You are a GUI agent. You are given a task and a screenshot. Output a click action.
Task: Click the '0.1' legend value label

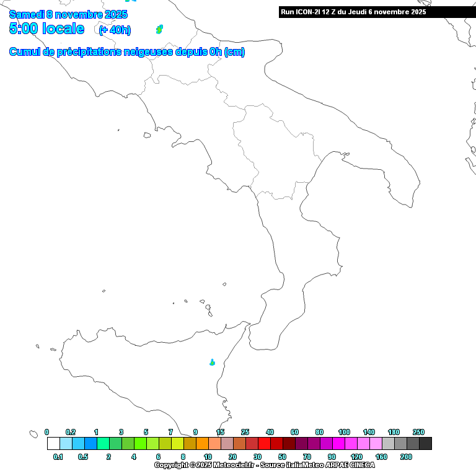point(58,457)
